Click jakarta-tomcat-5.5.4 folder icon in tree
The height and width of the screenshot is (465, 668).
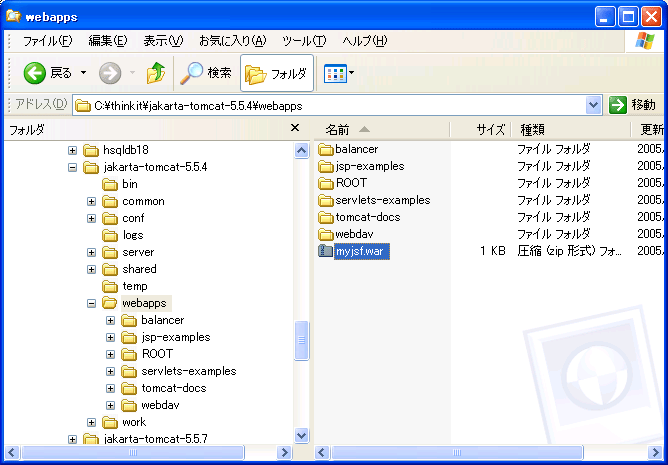pos(91,168)
